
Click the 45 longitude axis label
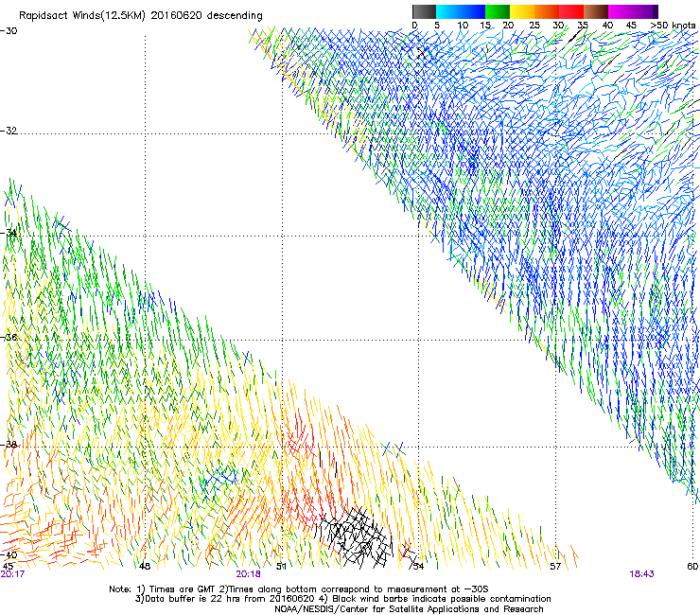[8, 566]
